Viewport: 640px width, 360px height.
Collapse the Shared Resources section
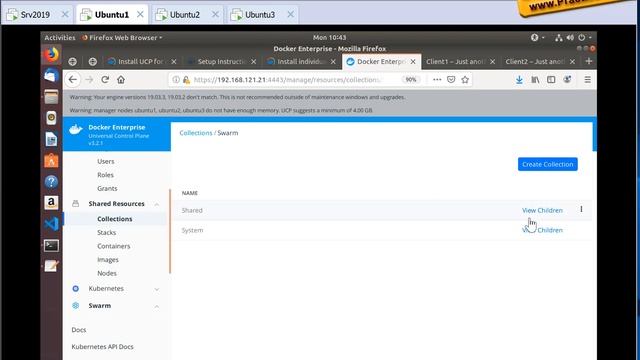click(x=157, y=204)
